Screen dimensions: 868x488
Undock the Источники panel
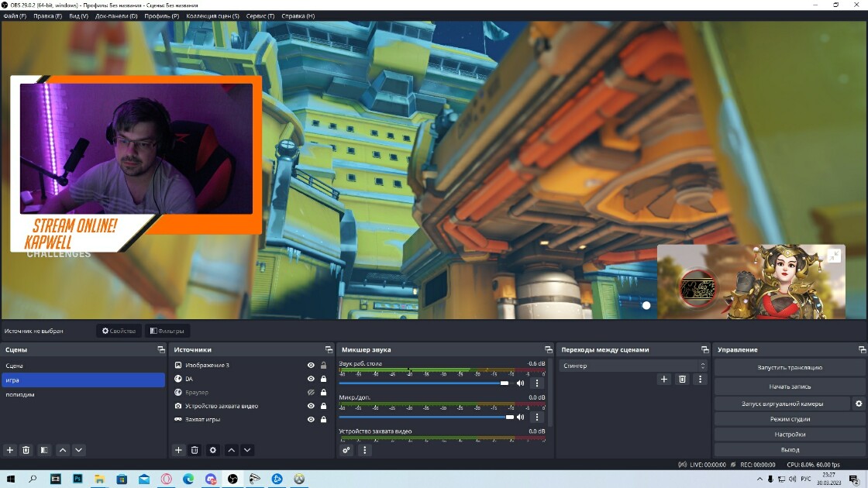(x=329, y=349)
